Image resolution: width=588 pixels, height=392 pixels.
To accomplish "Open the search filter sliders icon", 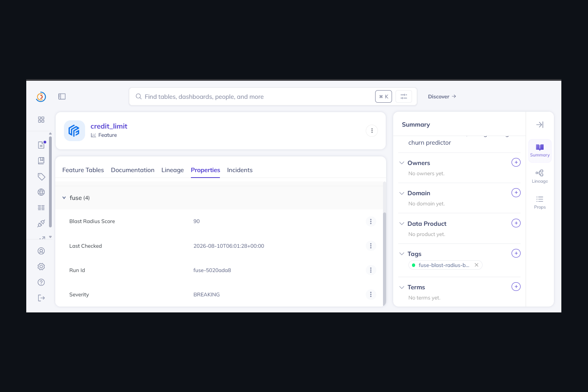I will pos(404,96).
